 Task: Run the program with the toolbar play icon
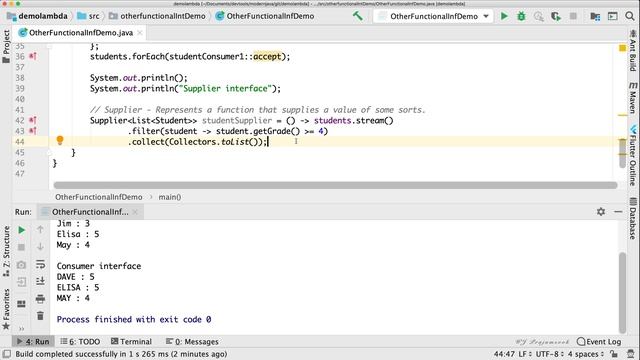click(x=504, y=16)
